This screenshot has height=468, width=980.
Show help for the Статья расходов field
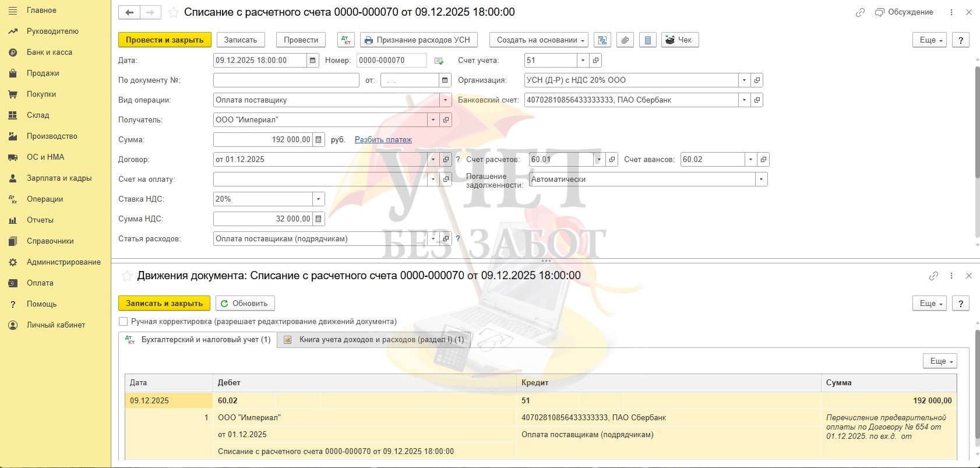tap(458, 238)
